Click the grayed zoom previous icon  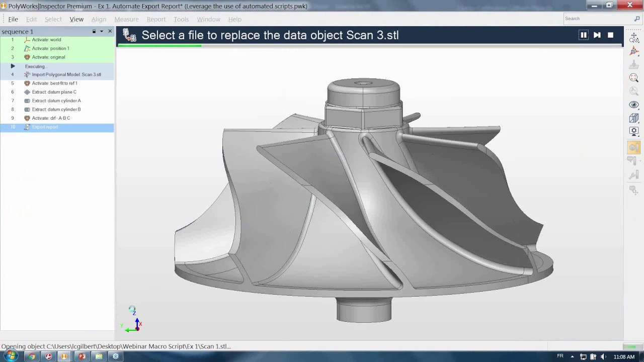pos(634,92)
